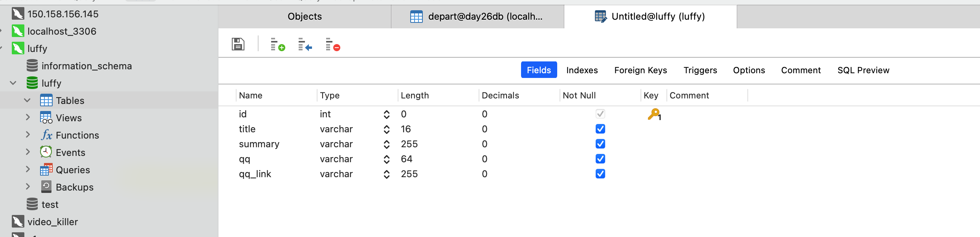This screenshot has width=980, height=237.
Task: Uncheck Not Null for summary field
Action: pyautogui.click(x=600, y=144)
